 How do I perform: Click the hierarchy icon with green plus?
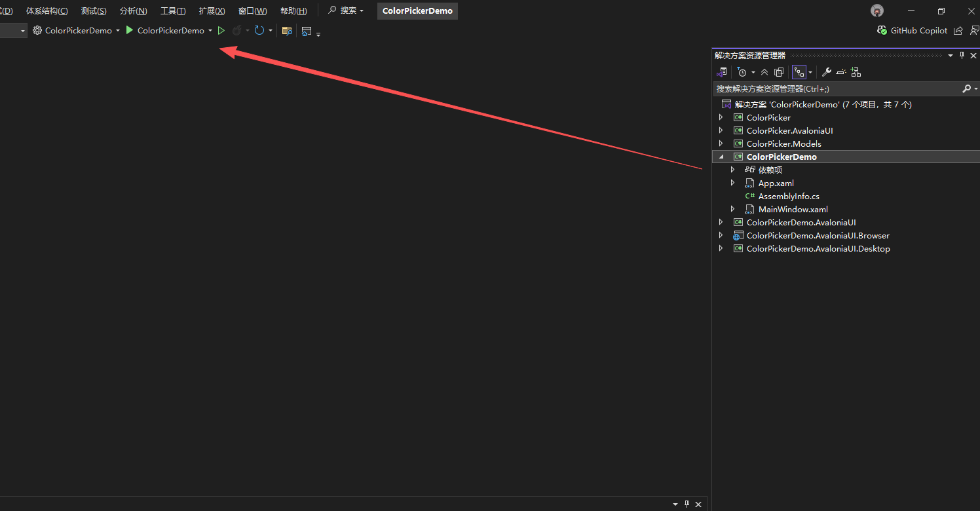[856, 72]
